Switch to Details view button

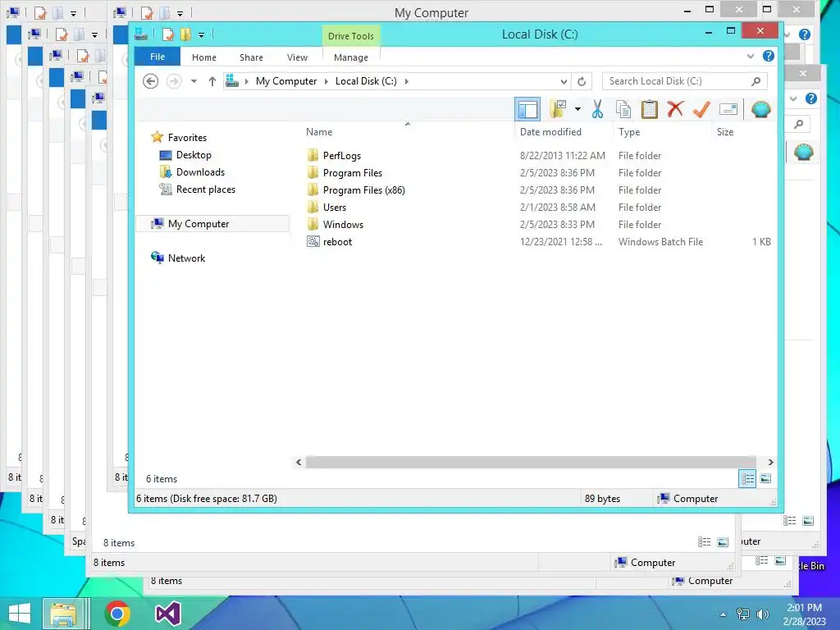click(747, 478)
